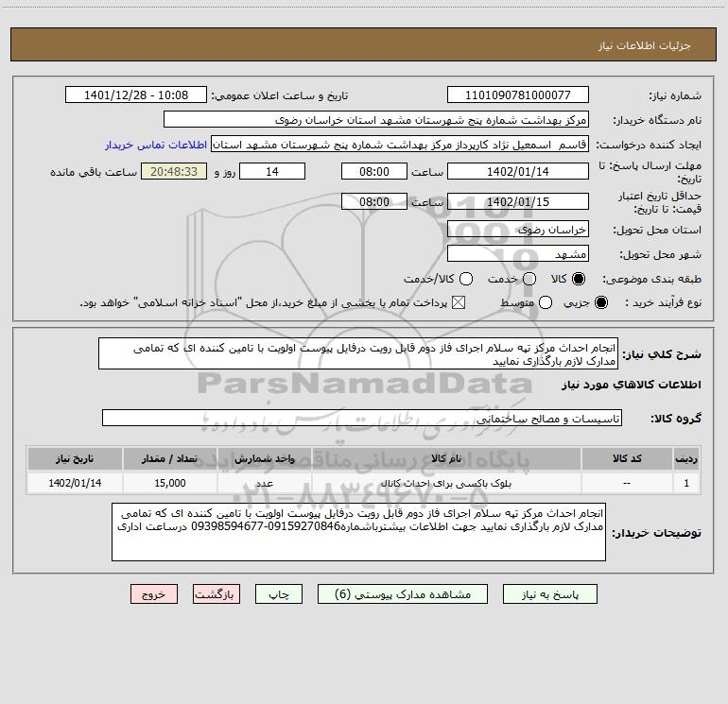Screen dimensions: 728x704
Task: Click the خروج exit button
Action: pos(154,594)
